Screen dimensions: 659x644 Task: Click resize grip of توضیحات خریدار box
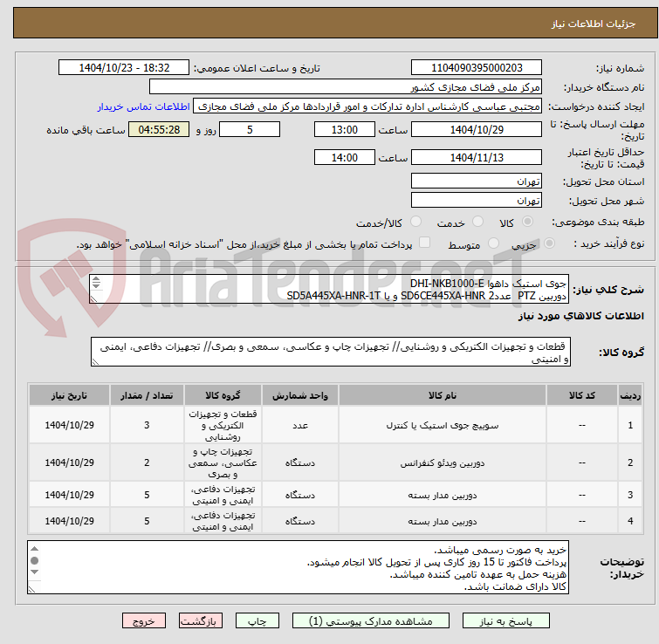[x=32, y=589]
